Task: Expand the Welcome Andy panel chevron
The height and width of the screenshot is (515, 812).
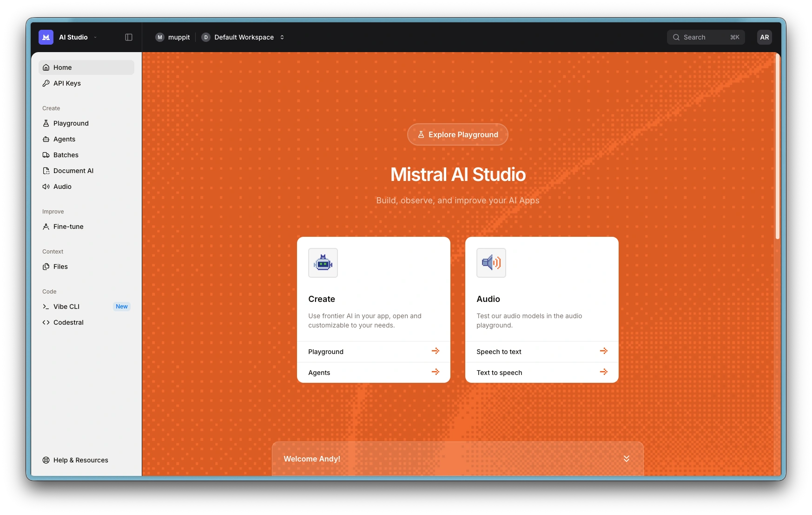Action: (x=626, y=459)
